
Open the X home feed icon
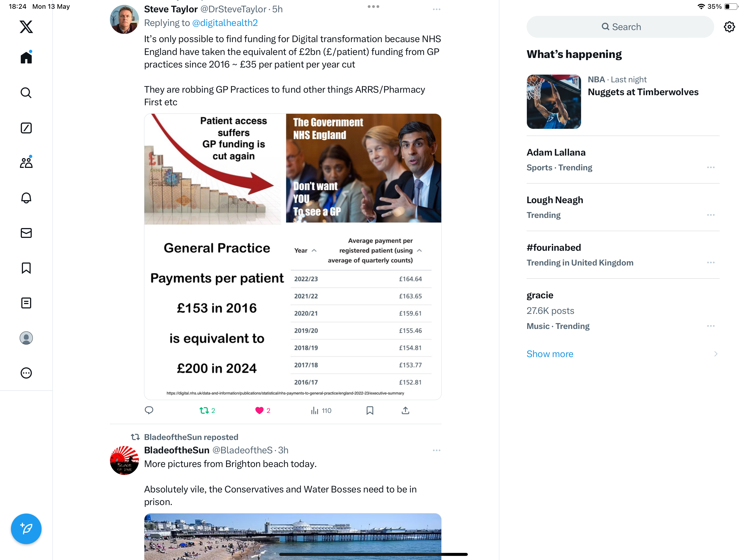pyautogui.click(x=26, y=57)
